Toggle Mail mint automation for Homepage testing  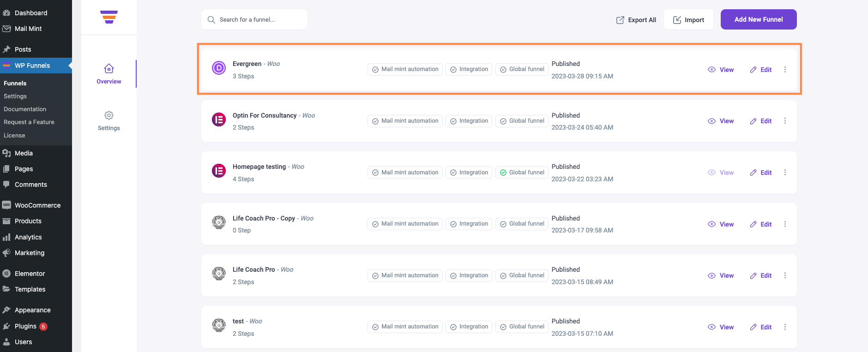(x=405, y=173)
